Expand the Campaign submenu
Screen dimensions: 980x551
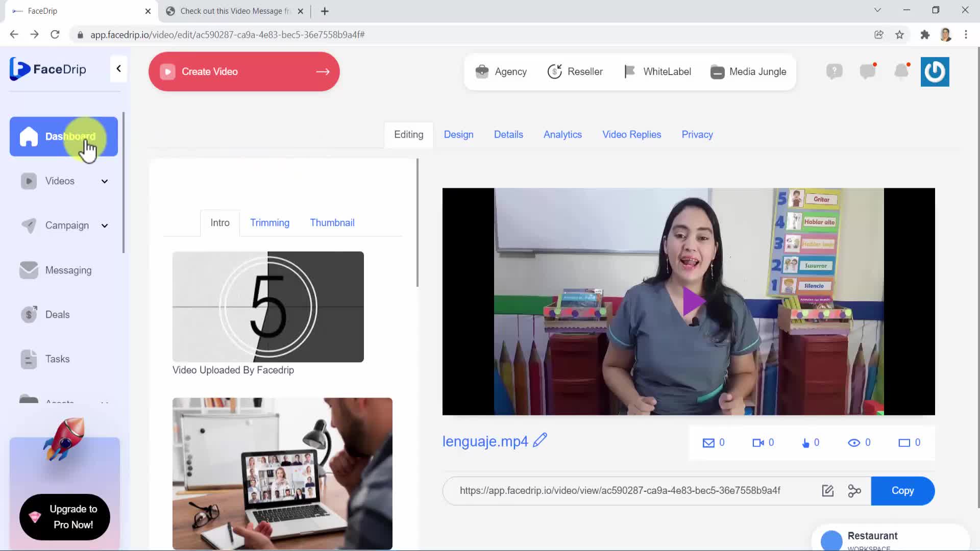click(105, 226)
